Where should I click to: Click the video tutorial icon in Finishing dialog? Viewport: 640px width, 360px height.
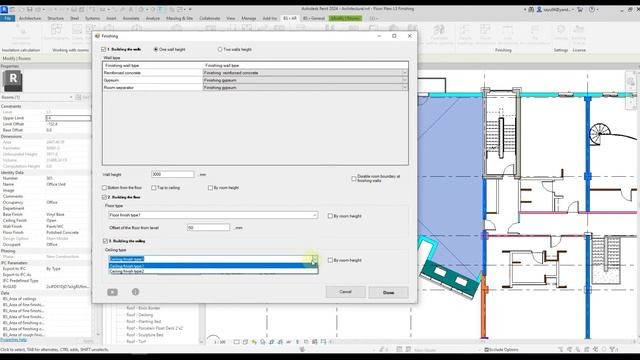112,292
